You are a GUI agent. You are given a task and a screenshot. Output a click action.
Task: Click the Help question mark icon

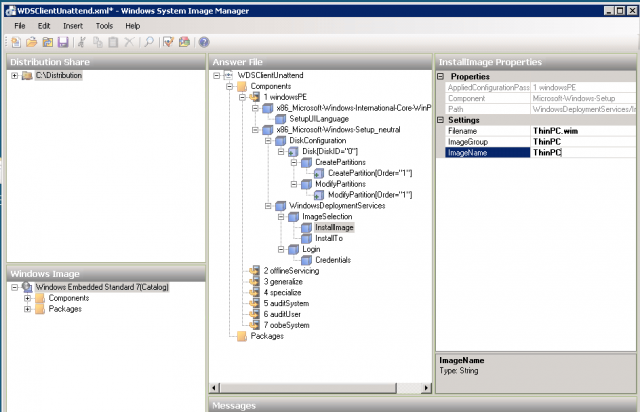pyautogui.click(x=203, y=42)
